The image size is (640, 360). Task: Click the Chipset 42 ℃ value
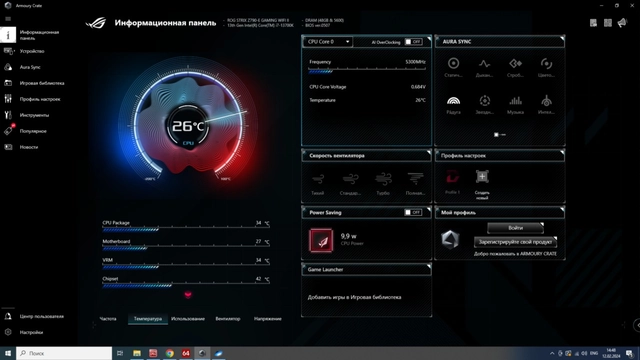pyautogui.click(x=262, y=279)
